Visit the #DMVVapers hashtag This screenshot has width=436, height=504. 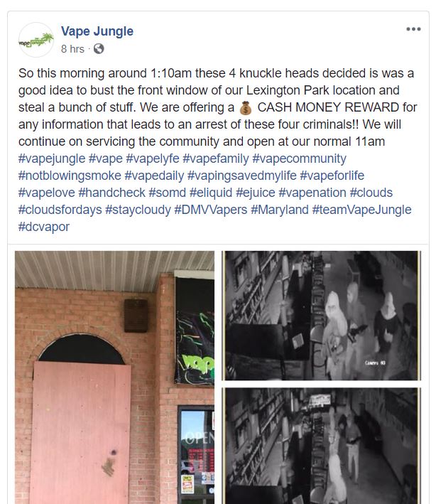[x=211, y=210]
